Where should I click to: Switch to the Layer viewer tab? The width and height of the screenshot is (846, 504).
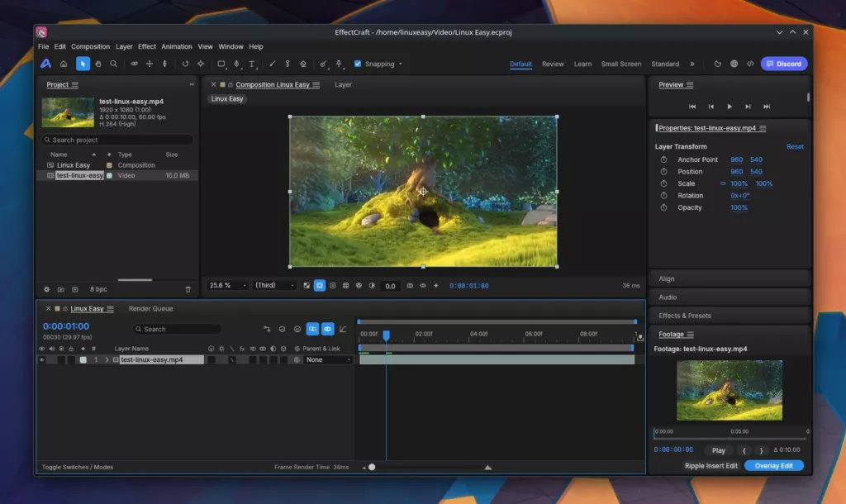pyautogui.click(x=343, y=85)
